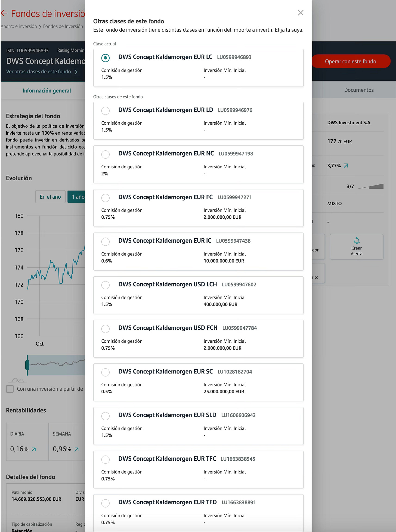
Task: Click the breadcrumb chevron after Ahorro e inversión
Action: pos(40,27)
